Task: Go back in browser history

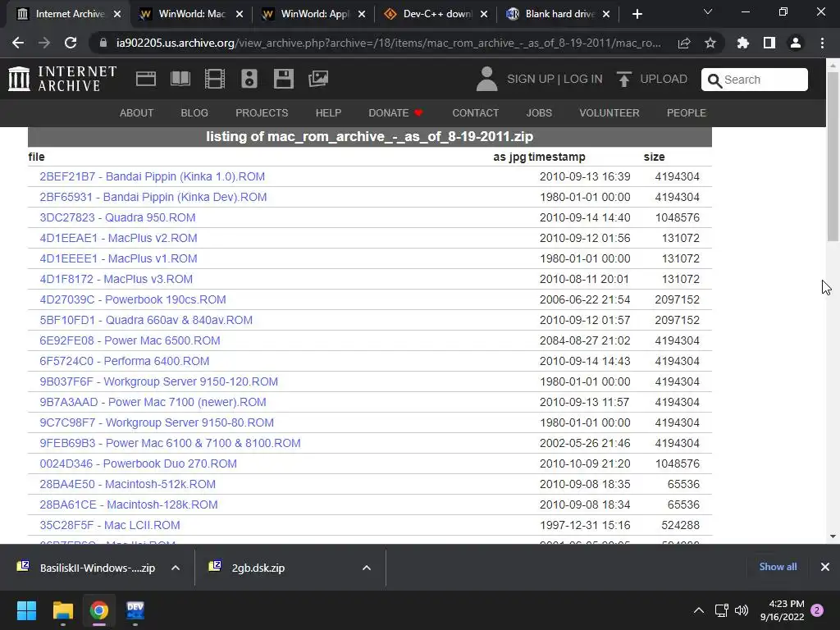Action: 18,43
